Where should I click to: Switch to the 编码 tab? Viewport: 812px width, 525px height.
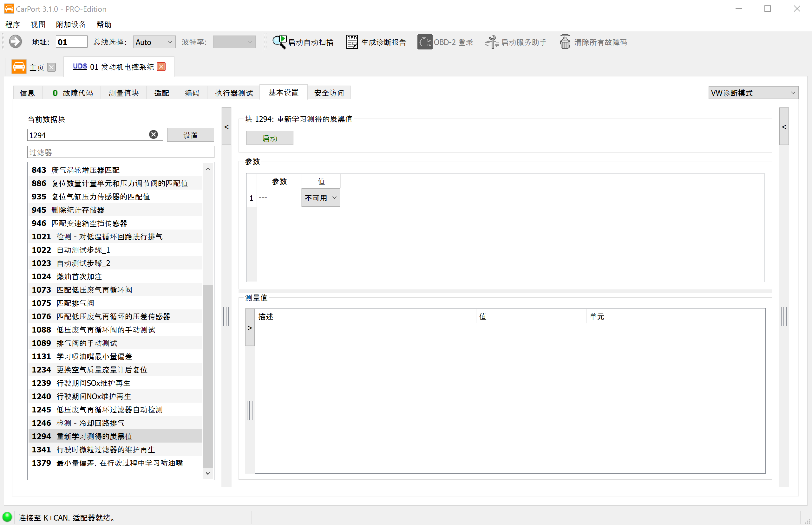click(x=192, y=93)
